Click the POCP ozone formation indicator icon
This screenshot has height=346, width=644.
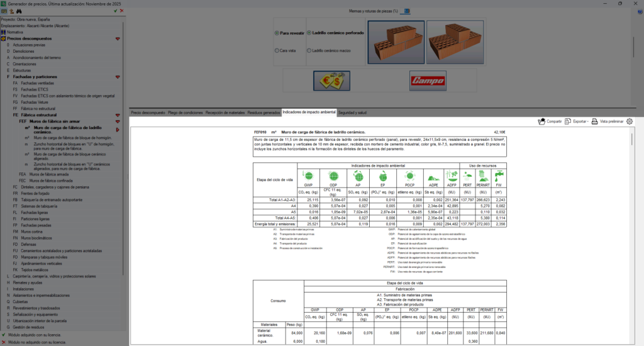pos(409,176)
